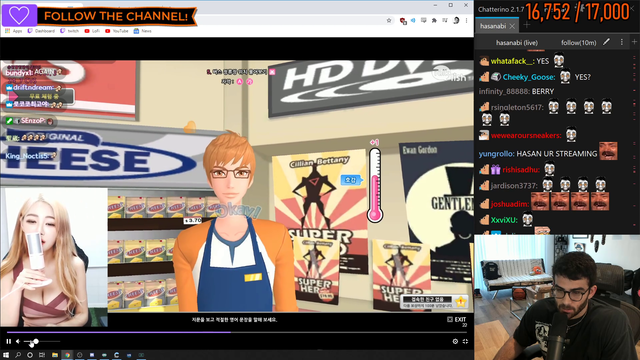Viewport: 640px width, 360px height.
Task: Click username Cheeky_Goose in chat
Action: [x=529, y=77]
